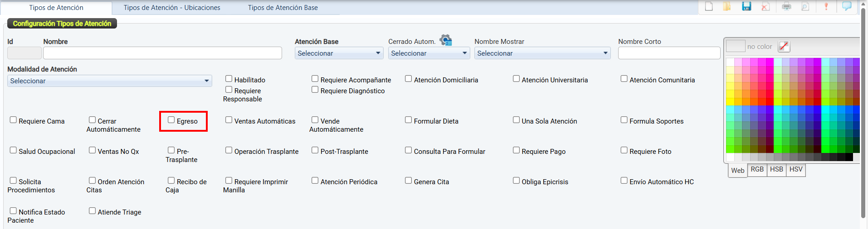Open records with the folder icon
The width and height of the screenshot is (868, 229).
tap(727, 6)
